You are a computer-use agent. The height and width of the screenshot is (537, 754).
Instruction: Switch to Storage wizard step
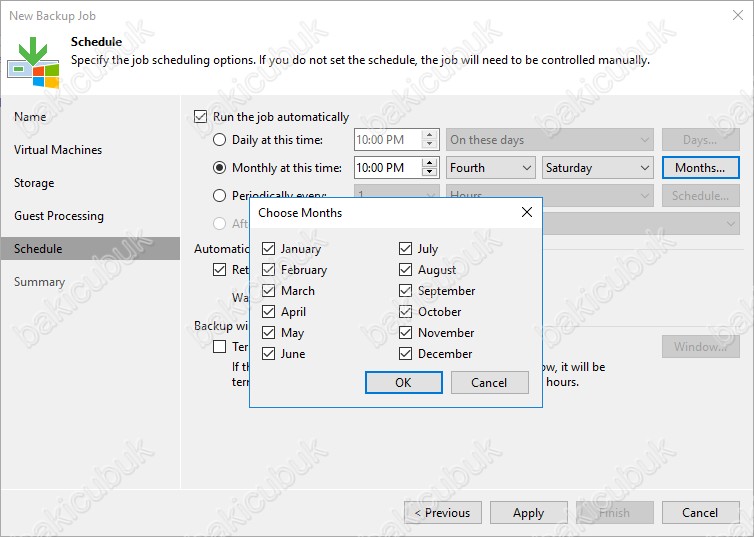[34, 183]
